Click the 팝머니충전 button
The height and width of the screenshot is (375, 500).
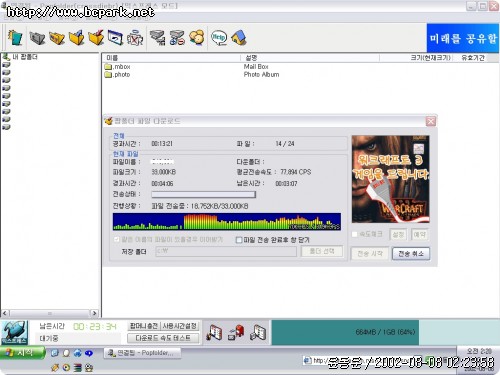click(x=143, y=326)
